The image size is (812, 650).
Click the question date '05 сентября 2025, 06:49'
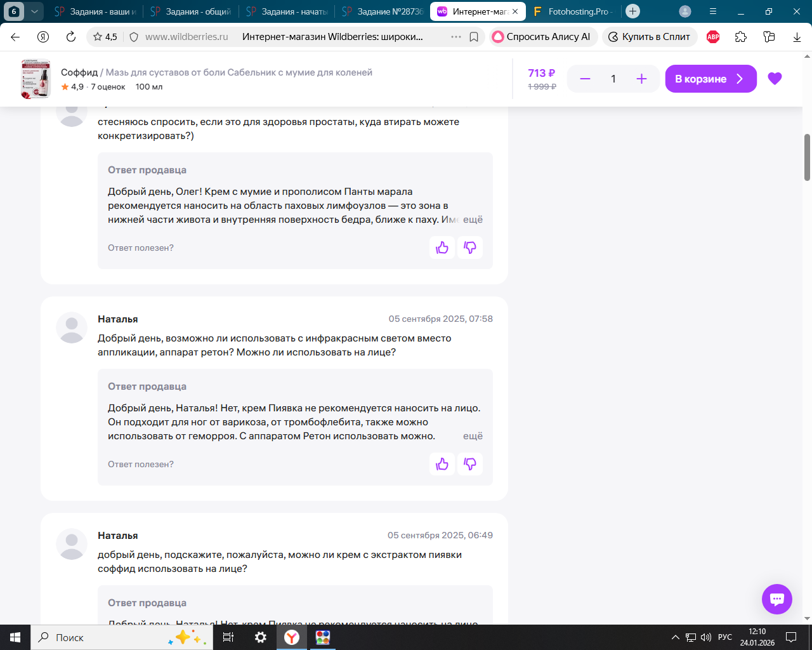point(440,535)
